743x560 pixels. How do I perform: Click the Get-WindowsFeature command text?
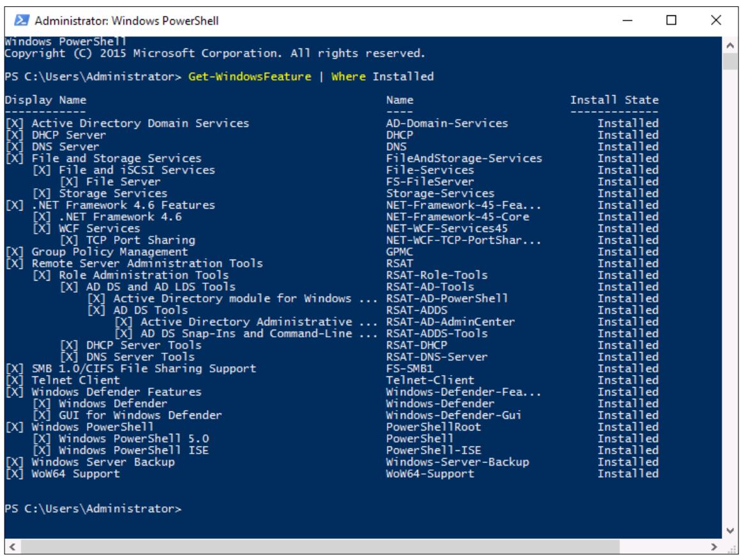(250, 77)
